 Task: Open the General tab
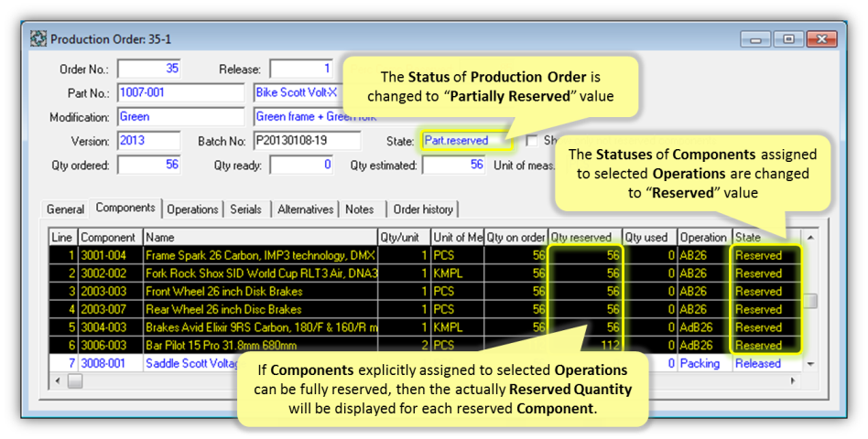[x=65, y=209]
